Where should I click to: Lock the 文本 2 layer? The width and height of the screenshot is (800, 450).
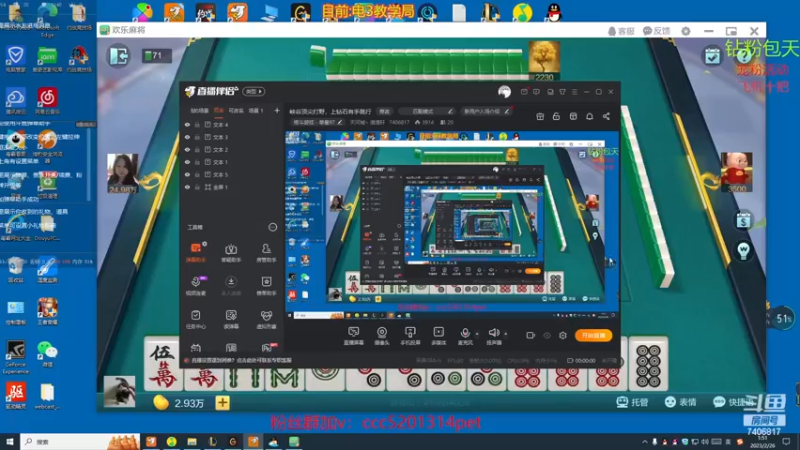click(197, 149)
